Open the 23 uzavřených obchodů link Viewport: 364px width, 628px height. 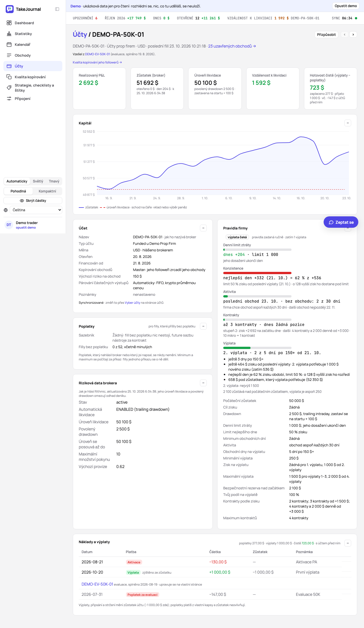tap(232, 46)
